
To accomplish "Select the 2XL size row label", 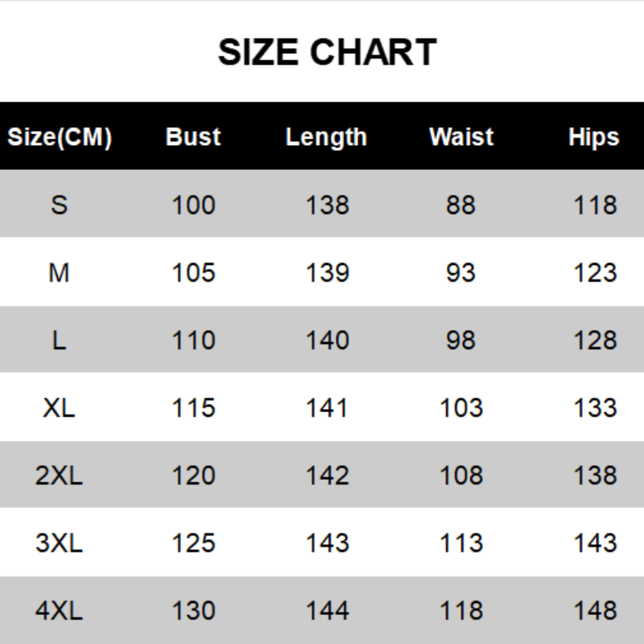I will [60, 476].
